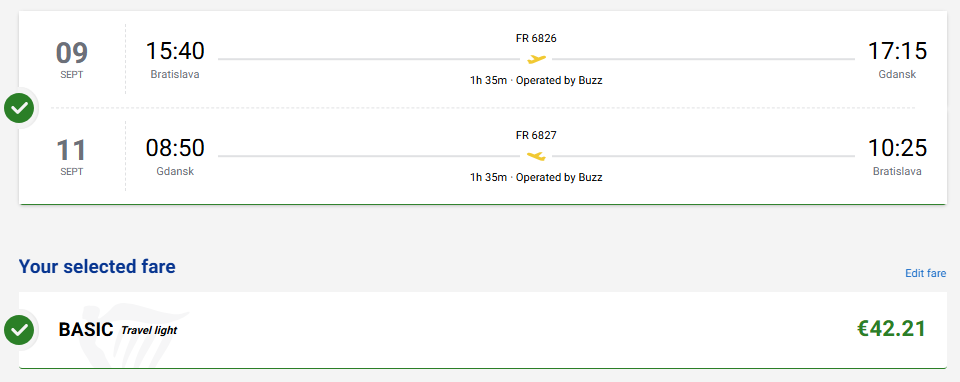Image resolution: width=960 pixels, height=382 pixels.
Task: Click the return flight yellow airplane icon
Action: [x=536, y=156]
